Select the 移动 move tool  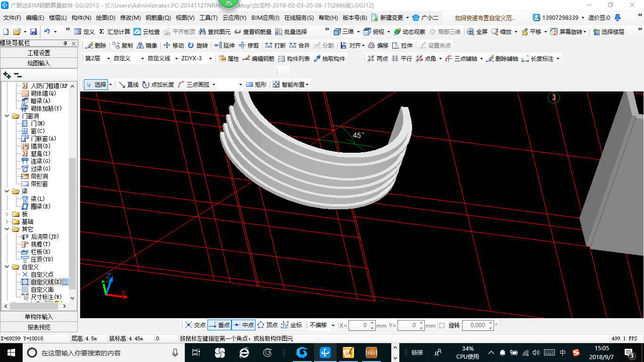point(173,46)
